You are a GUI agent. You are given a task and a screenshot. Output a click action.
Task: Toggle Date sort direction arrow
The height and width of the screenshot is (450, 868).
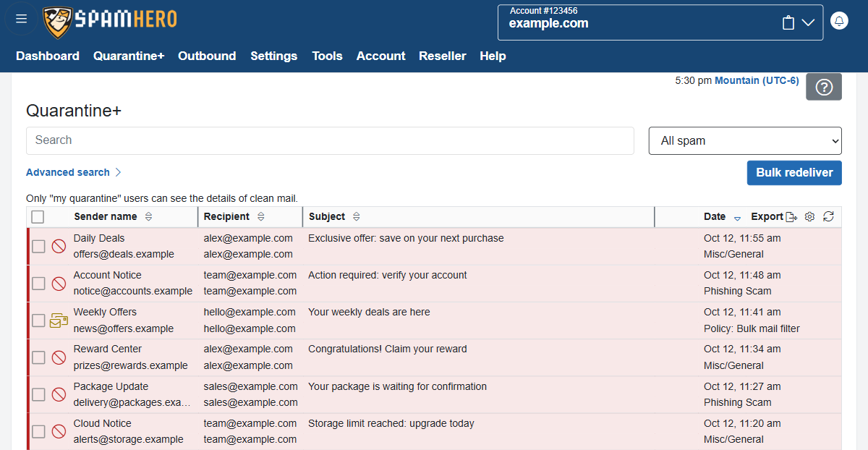(x=737, y=218)
